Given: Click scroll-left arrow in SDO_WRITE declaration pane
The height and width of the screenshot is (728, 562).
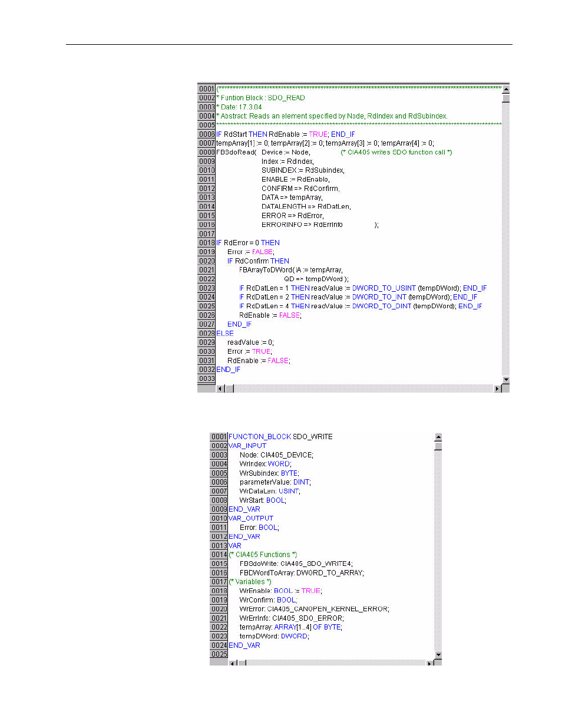Looking at the screenshot, I should [x=233, y=663].
